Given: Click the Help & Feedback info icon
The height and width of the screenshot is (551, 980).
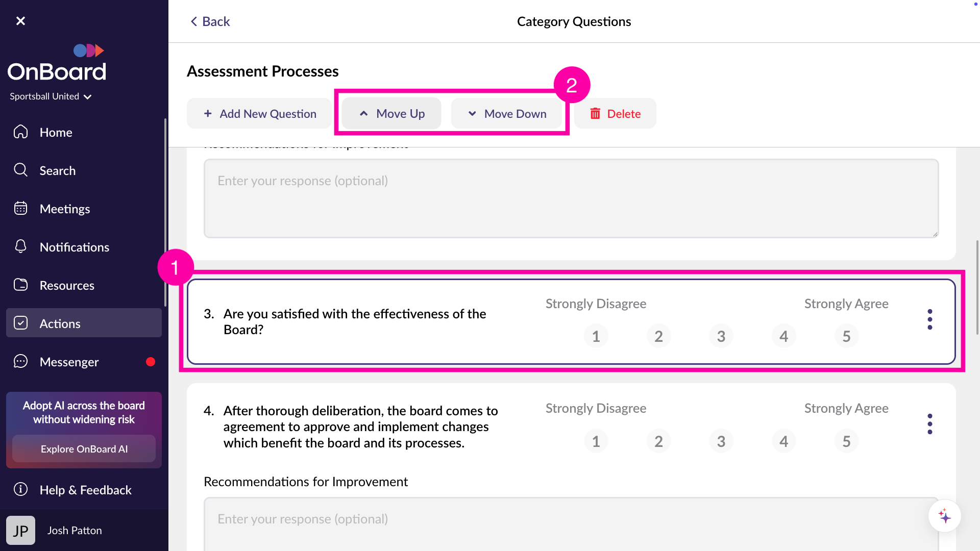Looking at the screenshot, I should (20, 489).
